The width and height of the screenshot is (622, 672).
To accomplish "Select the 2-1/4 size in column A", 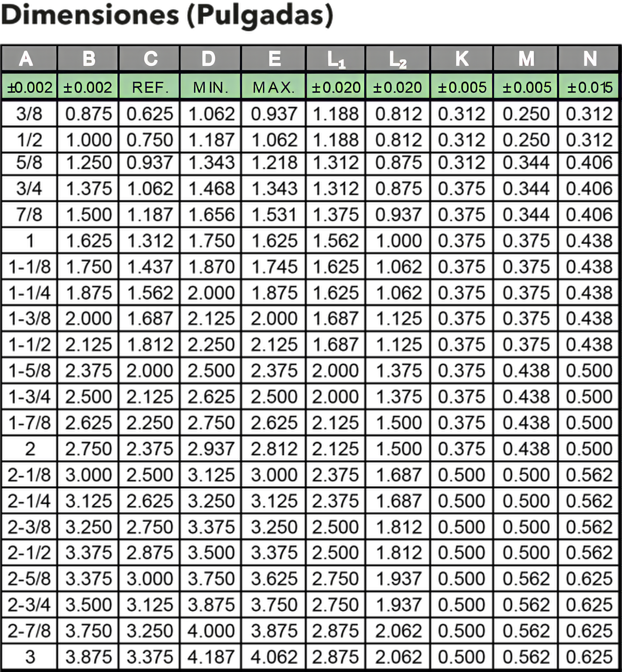I will point(29,501).
